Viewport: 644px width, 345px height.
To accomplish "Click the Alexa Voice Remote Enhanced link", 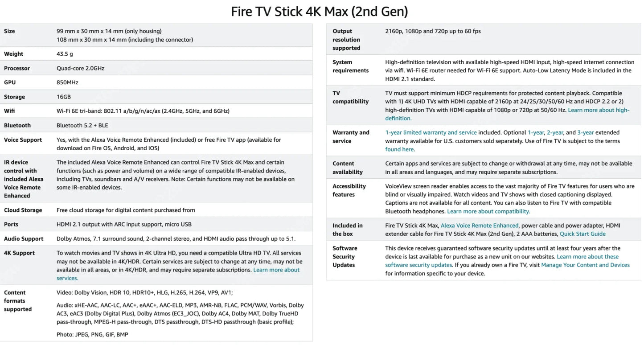I will point(479,226).
